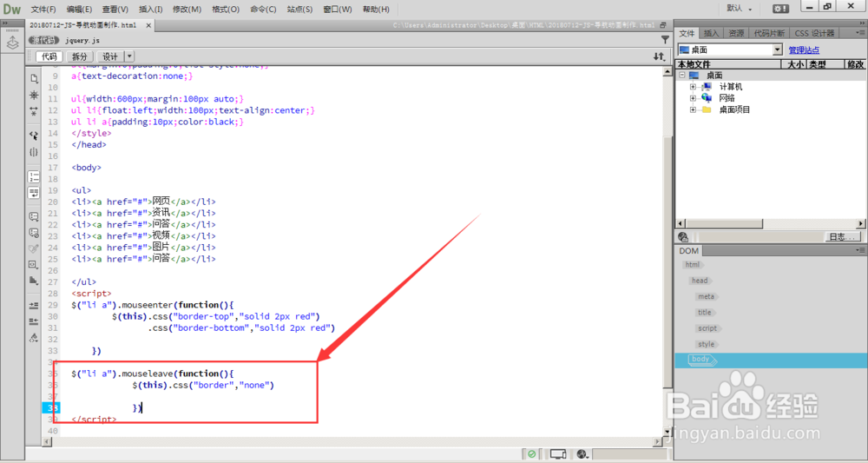Click the Outdent Code icon
This screenshot has height=463, width=868.
(34, 321)
